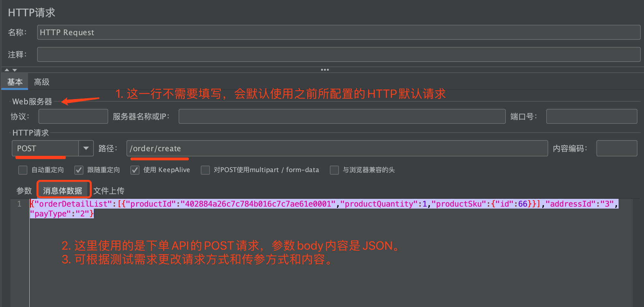The width and height of the screenshot is (644, 307).
Task: Check the 与浏览器兼容的头 option
Action: [x=334, y=170]
